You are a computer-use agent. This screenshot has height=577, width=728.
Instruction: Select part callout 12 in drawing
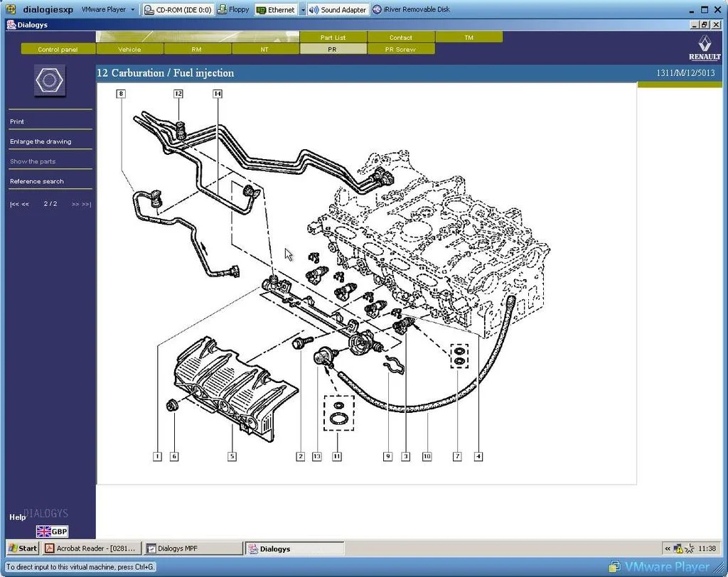click(x=178, y=94)
